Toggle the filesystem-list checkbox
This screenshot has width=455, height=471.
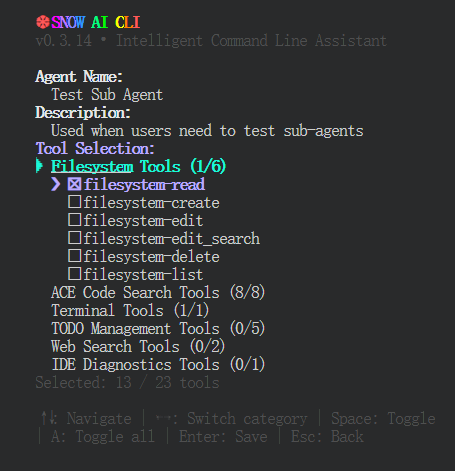pos(74,274)
